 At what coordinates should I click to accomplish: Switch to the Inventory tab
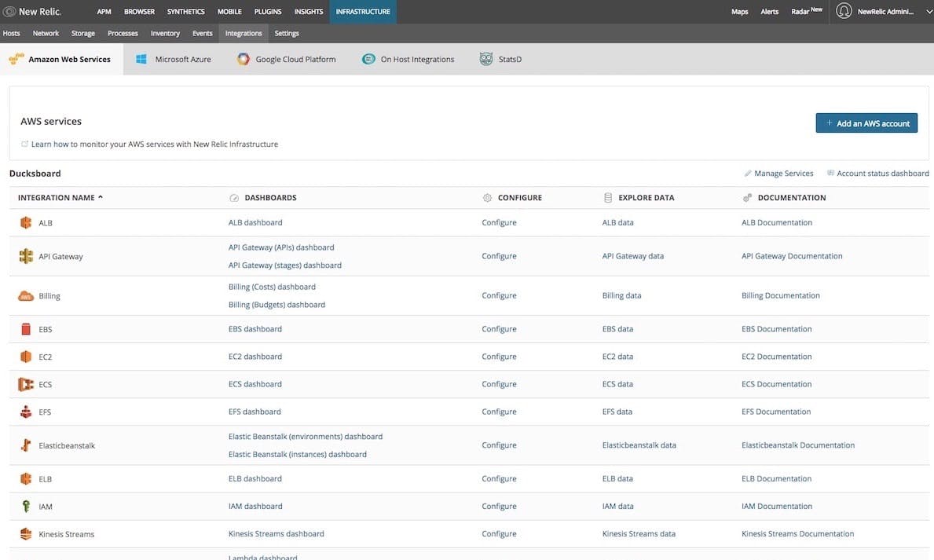click(x=165, y=33)
